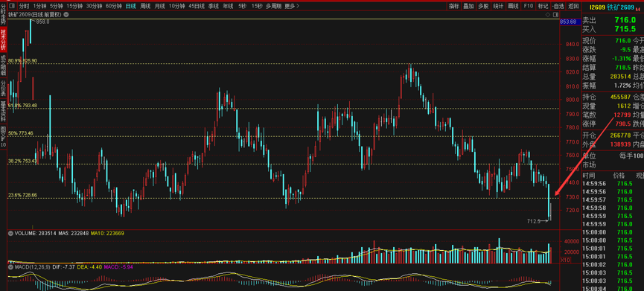
Task: Open 多周期 multi-period view
Action: (x=273, y=6)
